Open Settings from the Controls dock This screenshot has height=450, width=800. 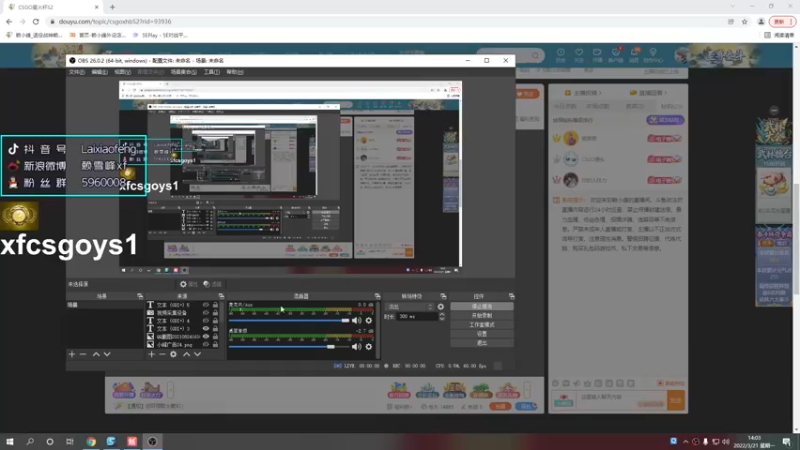click(x=482, y=334)
